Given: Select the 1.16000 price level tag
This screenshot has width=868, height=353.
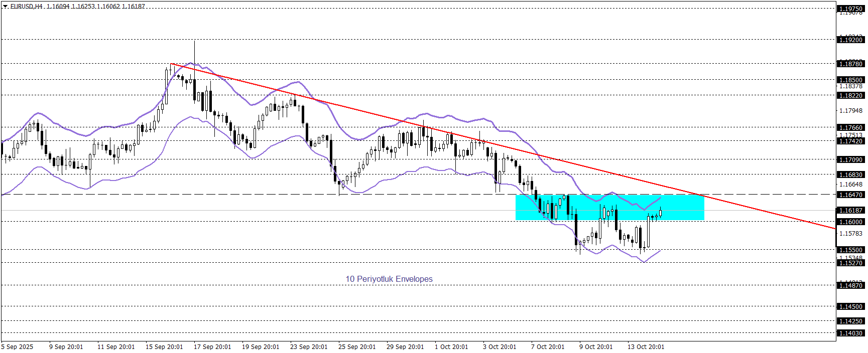Looking at the screenshot, I should coord(850,222).
